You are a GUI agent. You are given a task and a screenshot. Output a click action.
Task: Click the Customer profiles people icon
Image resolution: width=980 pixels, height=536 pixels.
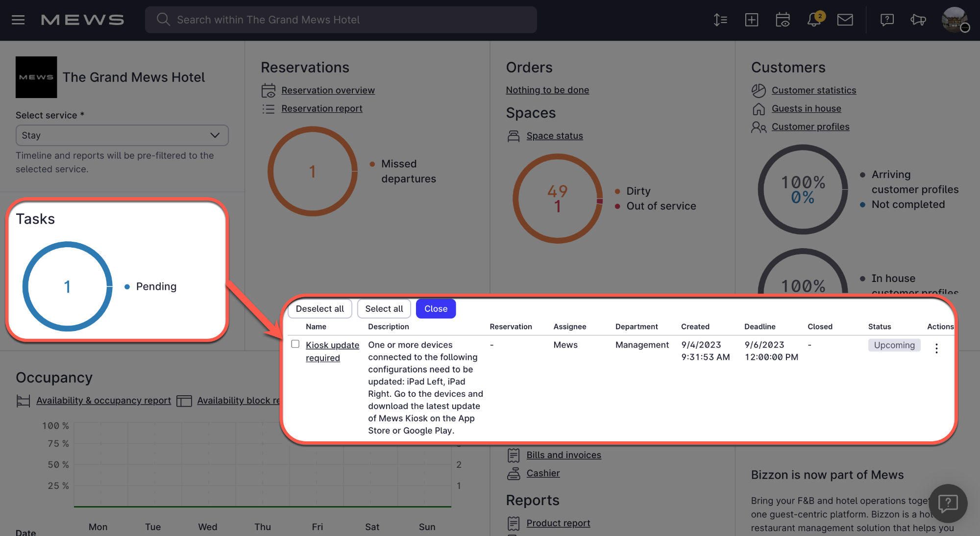coord(759,127)
